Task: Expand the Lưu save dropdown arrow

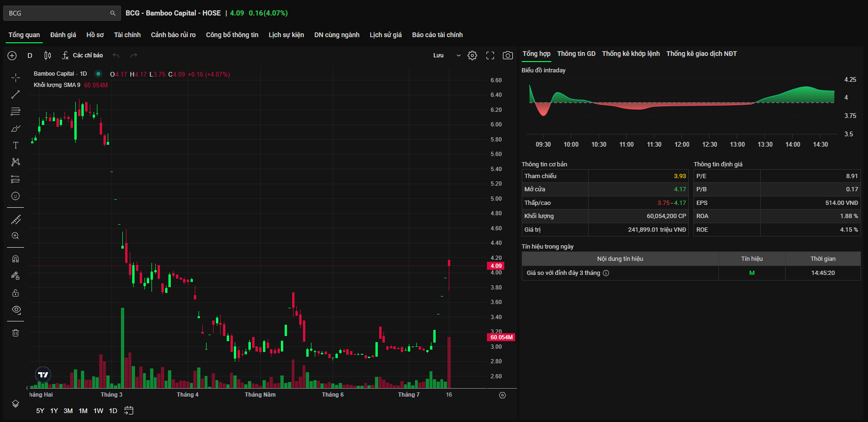Action: [459, 55]
